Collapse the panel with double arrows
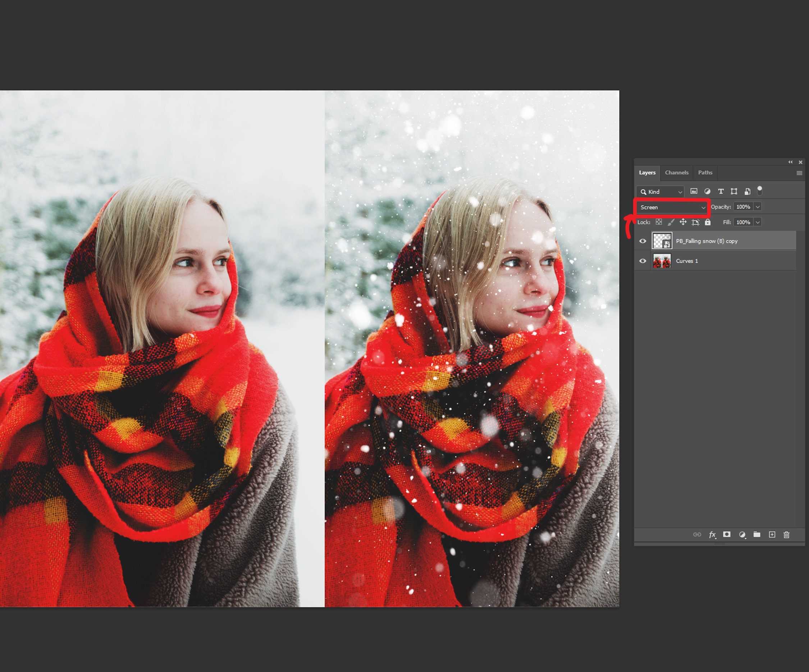 tap(791, 162)
